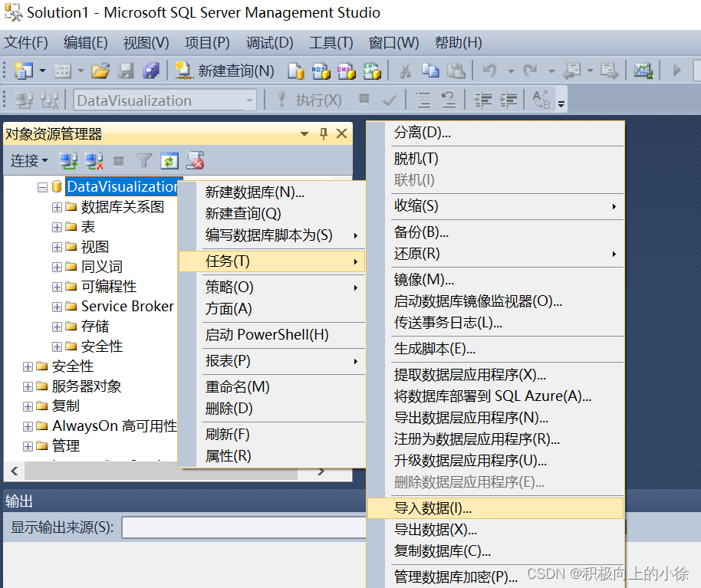Click 复制数据库(C)... submenu item
The height and width of the screenshot is (588, 701).
495,551
